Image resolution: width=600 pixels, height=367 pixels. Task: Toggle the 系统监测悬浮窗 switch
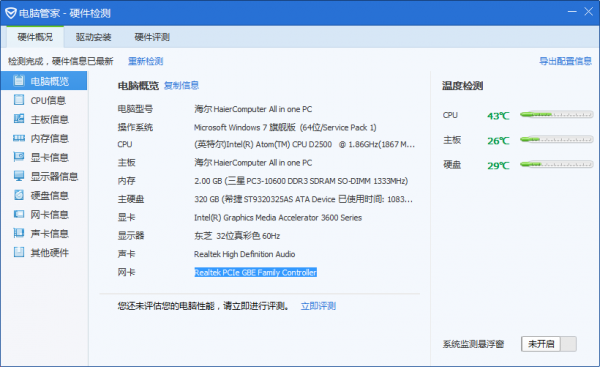(548, 344)
